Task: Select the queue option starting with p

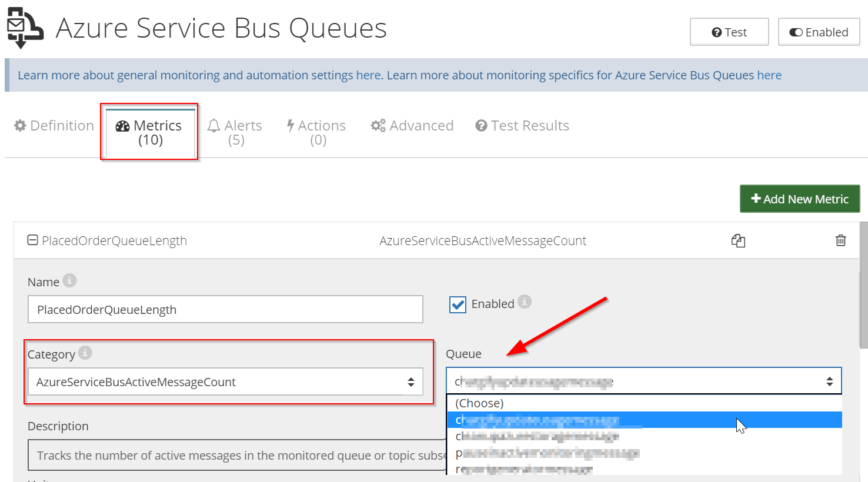Action: coord(644,453)
